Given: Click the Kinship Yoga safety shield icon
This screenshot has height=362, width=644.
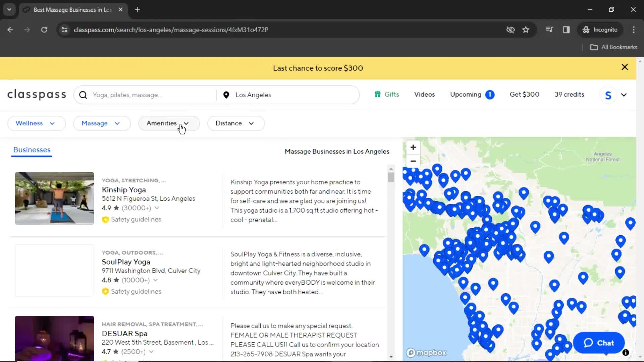Looking at the screenshot, I should tap(105, 220).
